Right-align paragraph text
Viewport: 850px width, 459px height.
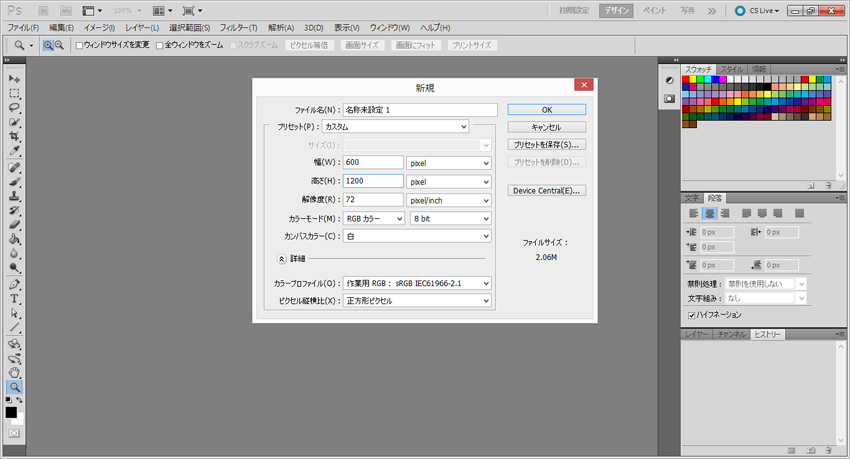725,214
